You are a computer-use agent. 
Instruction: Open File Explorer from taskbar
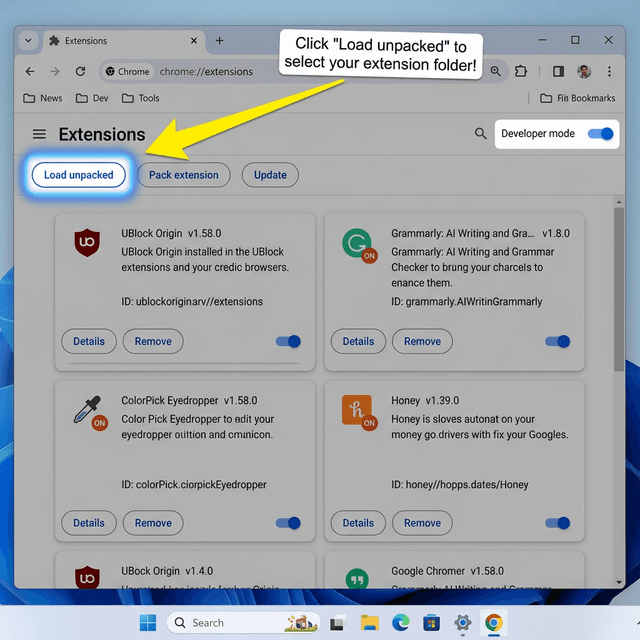[370, 623]
